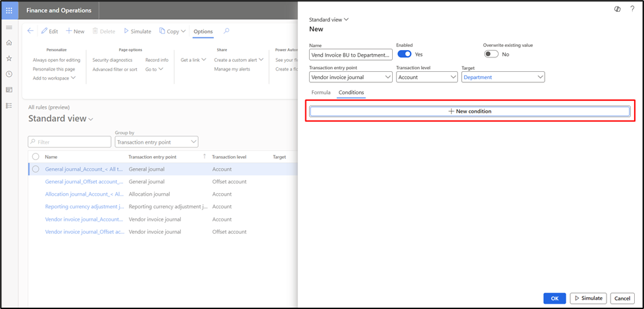Open the Transaction level Account dropdown
Image resolution: width=644 pixels, height=309 pixels.
427,77
